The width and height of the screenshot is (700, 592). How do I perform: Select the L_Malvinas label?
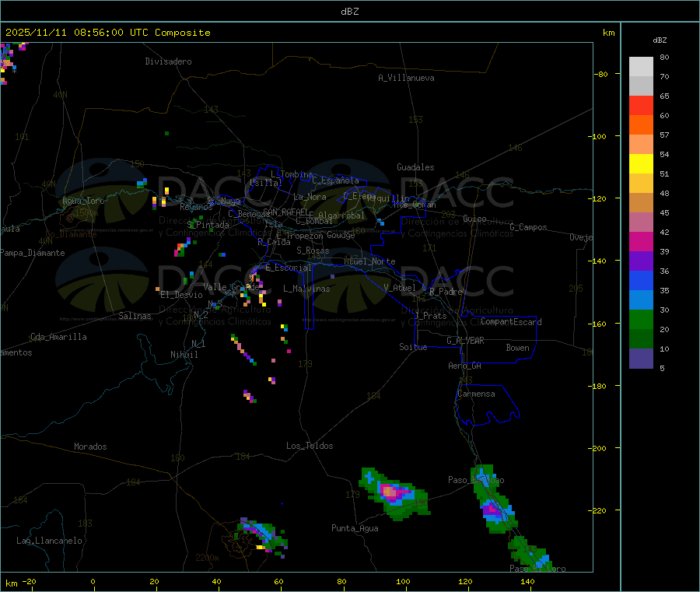point(306,289)
